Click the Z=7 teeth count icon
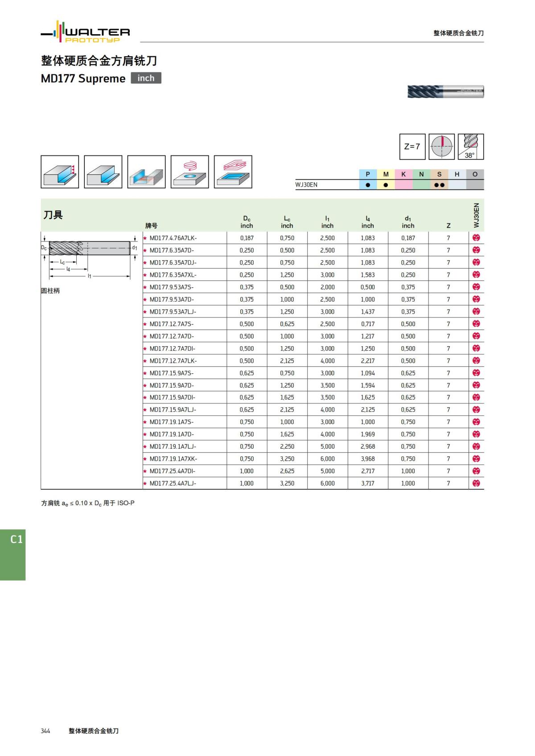The image size is (535, 756). [412, 147]
